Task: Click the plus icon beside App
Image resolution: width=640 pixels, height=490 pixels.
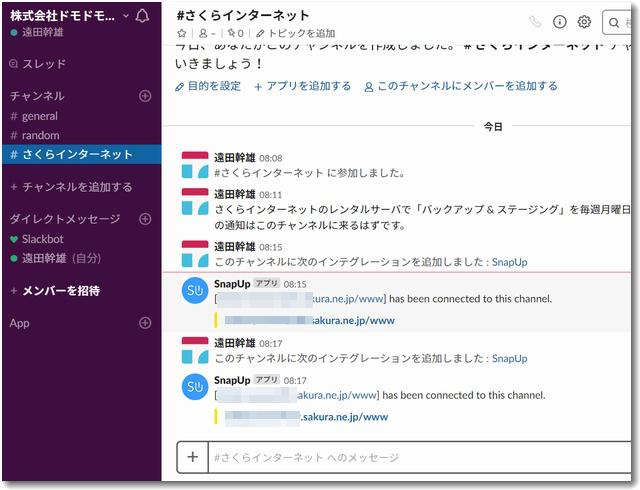Action: click(x=145, y=323)
